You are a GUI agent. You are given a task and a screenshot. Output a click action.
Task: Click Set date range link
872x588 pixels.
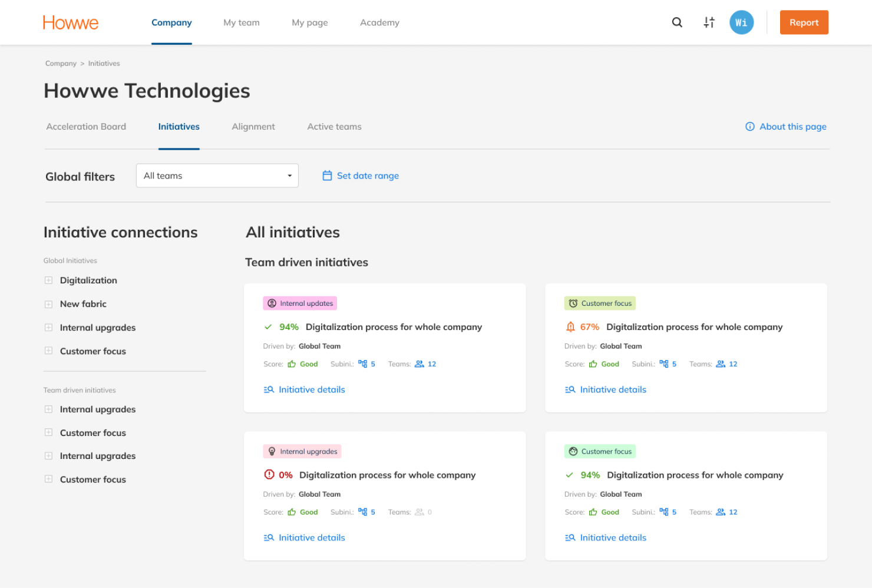coord(368,176)
